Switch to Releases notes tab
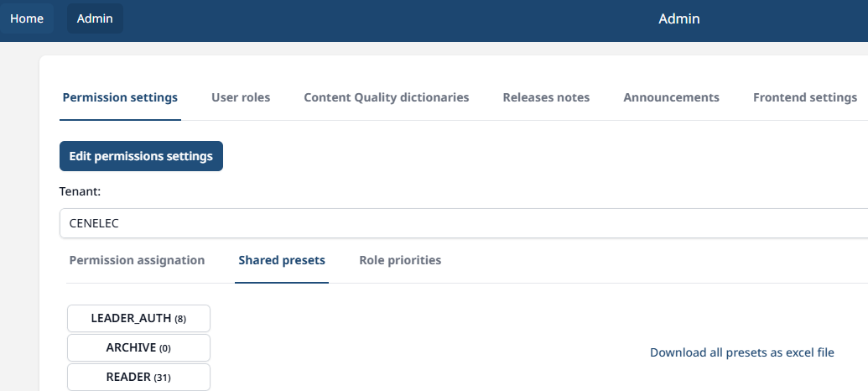 point(546,97)
